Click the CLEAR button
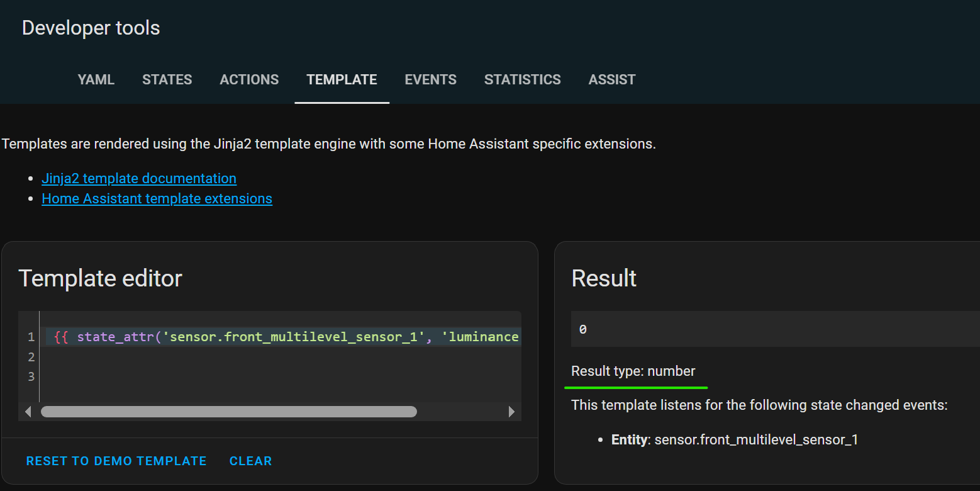980x491 pixels. [250, 461]
